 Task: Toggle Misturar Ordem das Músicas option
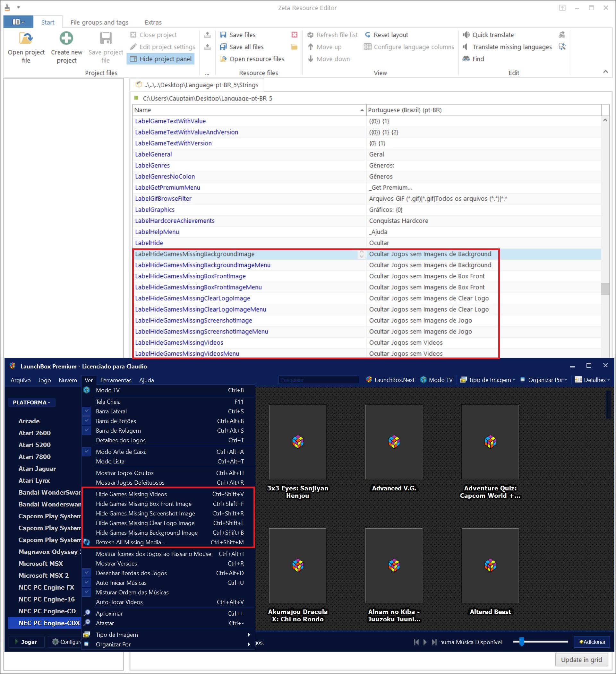[168, 592]
